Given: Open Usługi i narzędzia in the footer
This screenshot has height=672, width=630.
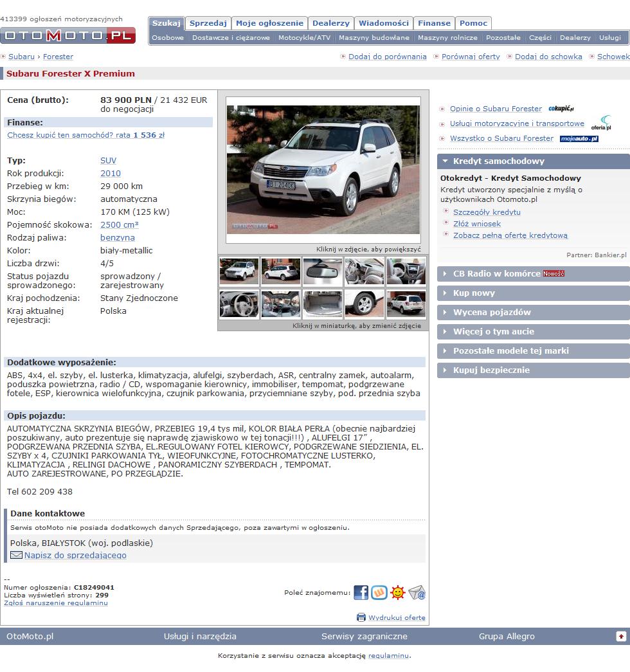Looking at the screenshot, I should click(200, 637).
